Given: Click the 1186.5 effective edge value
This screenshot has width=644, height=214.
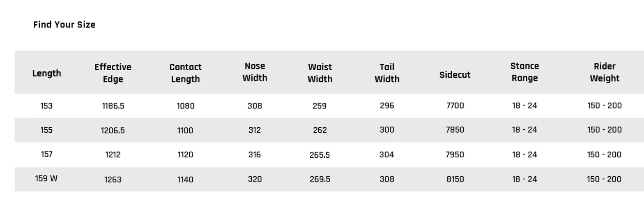Looking at the screenshot, I should [113, 106].
